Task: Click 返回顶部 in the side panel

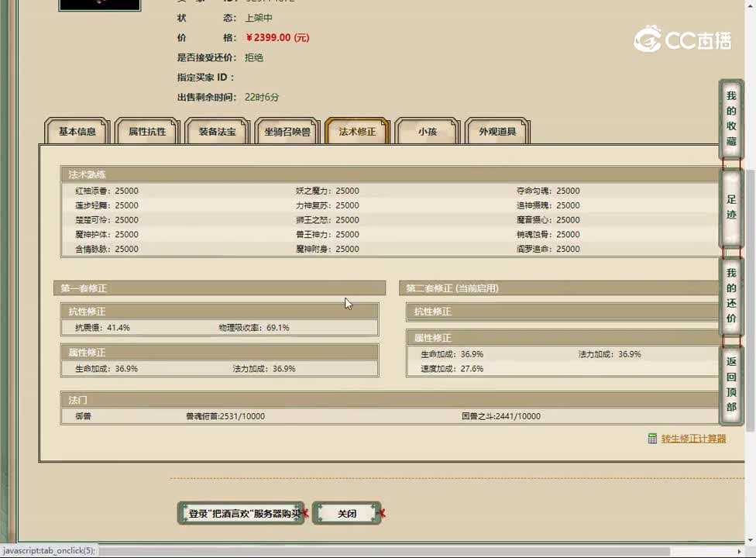Action: point(731,384)
